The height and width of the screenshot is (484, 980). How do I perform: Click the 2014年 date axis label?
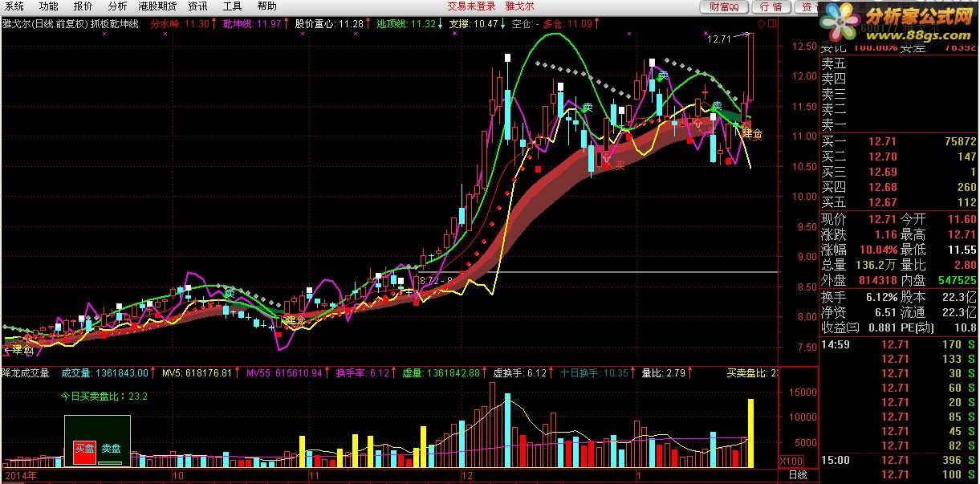pyautogui.click(x=20, y=476)
